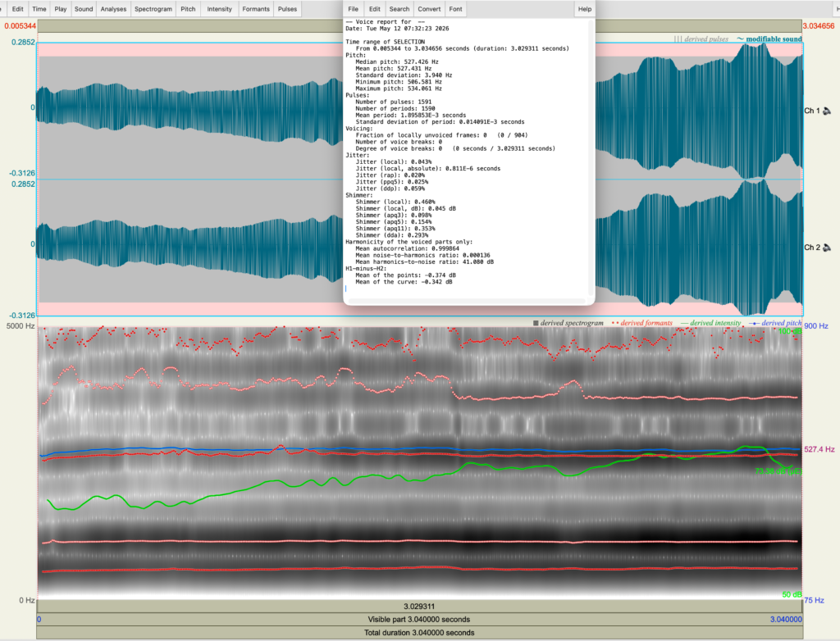Click the derived pulses legend label
This screenshot has width=840, height=641.
coord(701,39)
